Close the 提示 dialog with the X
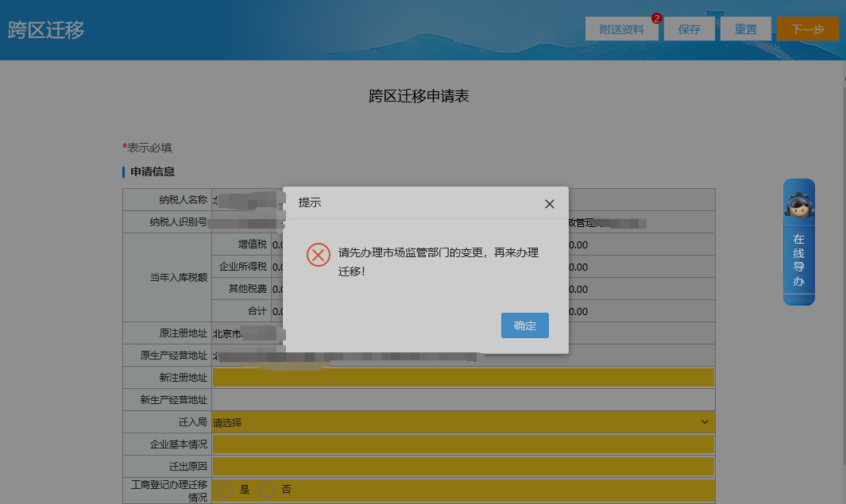The height and width of the screenshot is (504, 846). pos(549,204)
